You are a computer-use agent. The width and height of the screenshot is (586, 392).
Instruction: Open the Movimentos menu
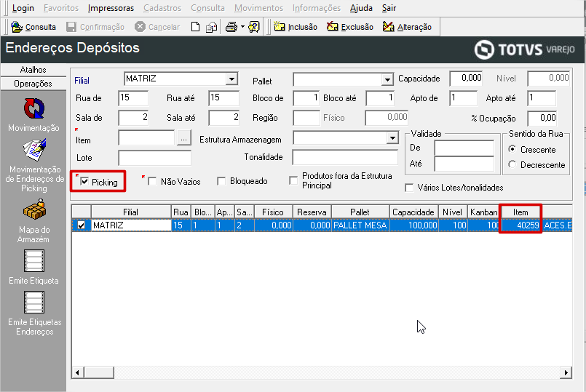258,8
